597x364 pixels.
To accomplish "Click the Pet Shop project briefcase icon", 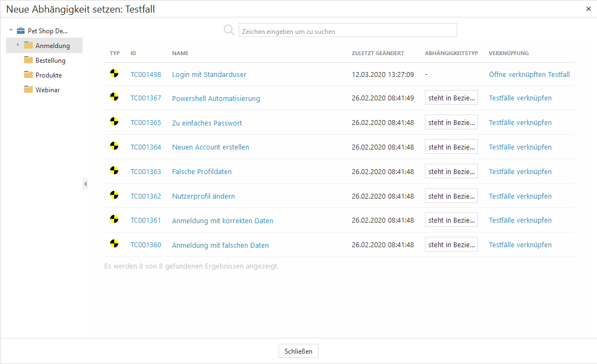I will pos(21,31).
